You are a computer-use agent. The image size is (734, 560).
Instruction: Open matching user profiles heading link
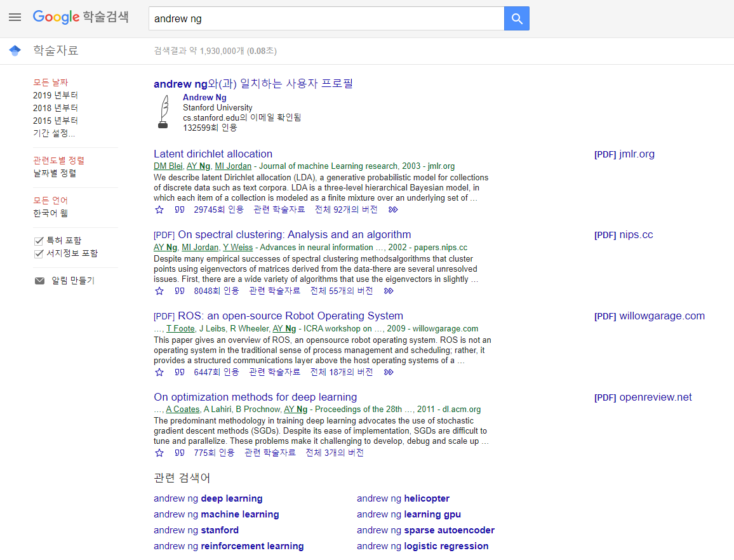coord(253,84)
